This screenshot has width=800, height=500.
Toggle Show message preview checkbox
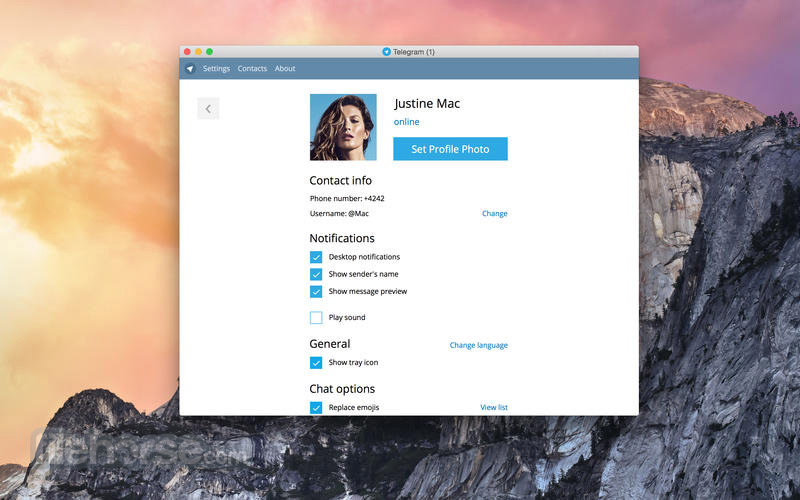tap(316, 292)
